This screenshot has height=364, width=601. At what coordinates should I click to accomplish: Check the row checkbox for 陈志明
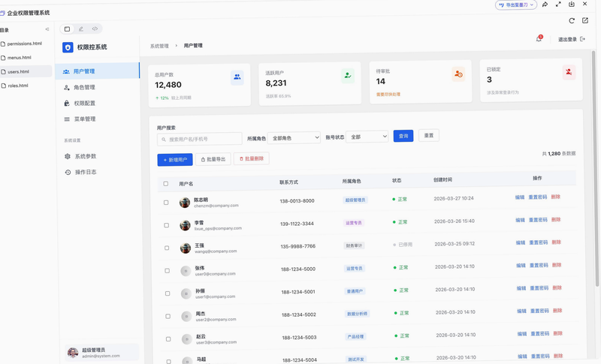click(166, 203)
